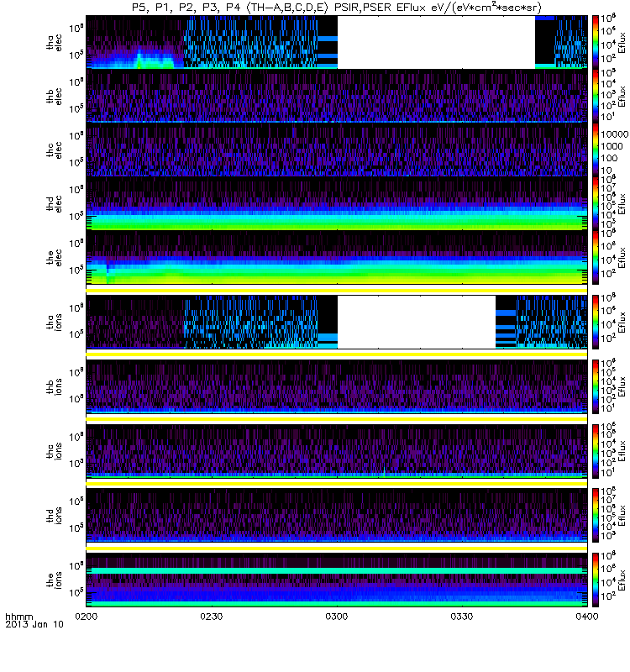Click the tha ions spectrogram panel
630x672 pixels.
337,322
